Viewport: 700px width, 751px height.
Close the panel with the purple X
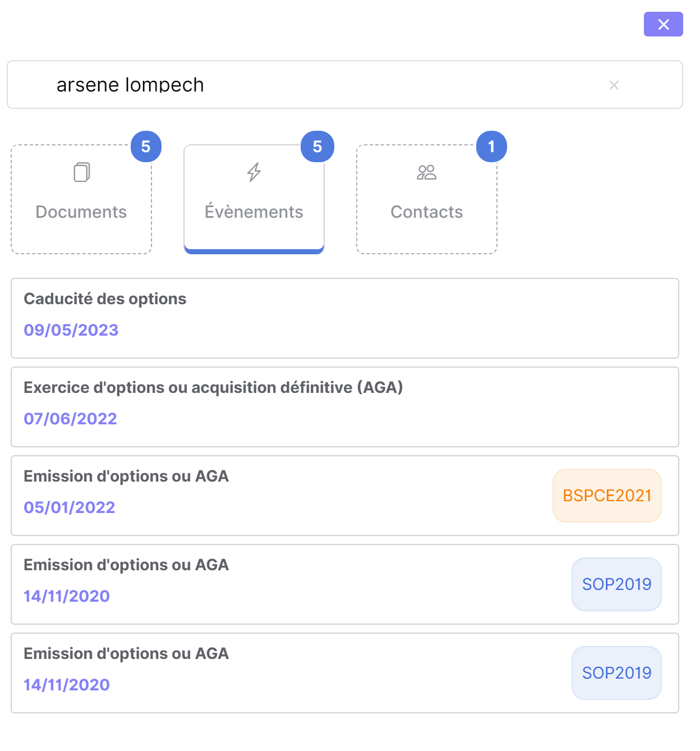click(663, 25)
